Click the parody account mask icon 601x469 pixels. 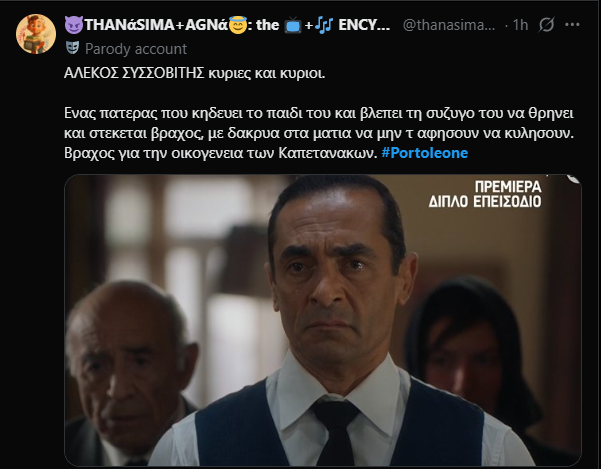[x=72, y=48]
